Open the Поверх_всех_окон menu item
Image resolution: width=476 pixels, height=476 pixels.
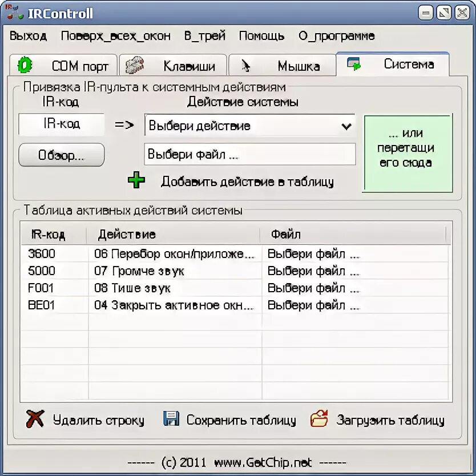coord(116,36)
